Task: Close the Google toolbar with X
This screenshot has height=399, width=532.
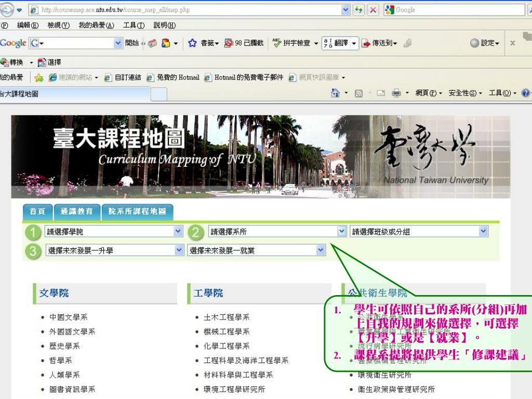Action: (x=513, y=43)
